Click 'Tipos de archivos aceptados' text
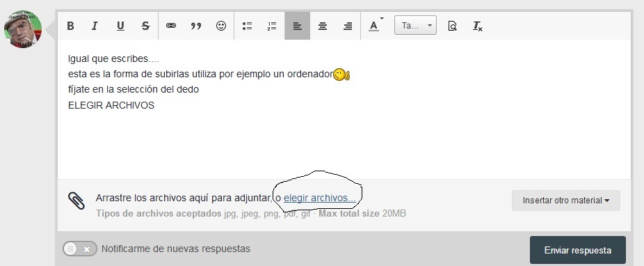The width and height of the screenshot is (644, 266). tap(159, 213)
